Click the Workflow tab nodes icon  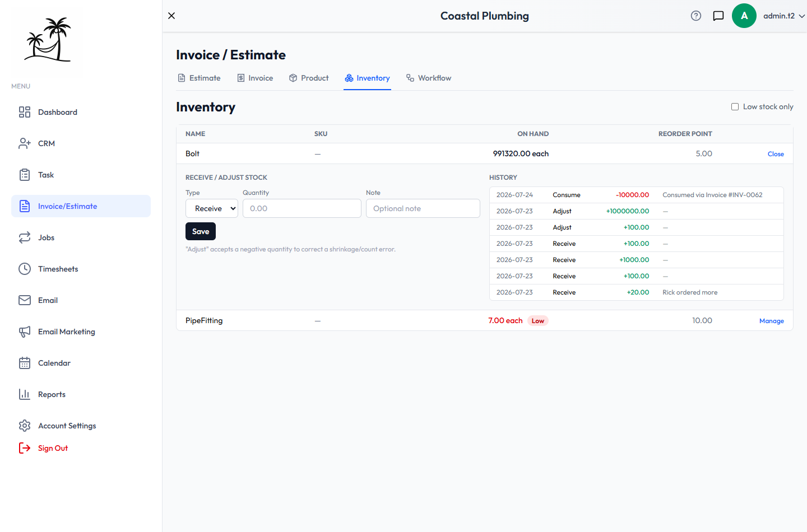(410, 78)
